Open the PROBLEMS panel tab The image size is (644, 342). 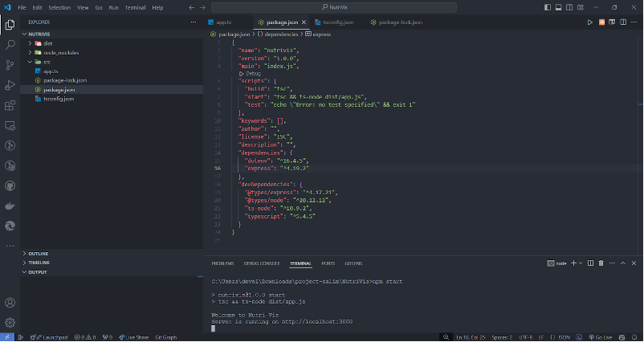(222, 263)
